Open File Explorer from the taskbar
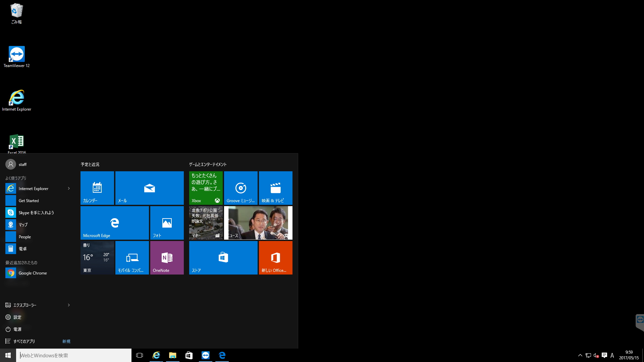Screen dimensions: 644x362 tap(173, 355)
